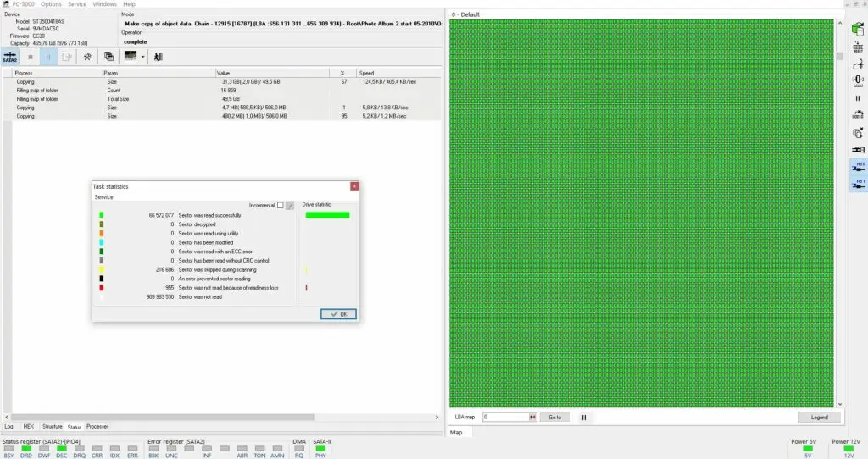Click yellow swatch for skipped sectors
This screenshot has width=868, height=459.
point(102,270)
